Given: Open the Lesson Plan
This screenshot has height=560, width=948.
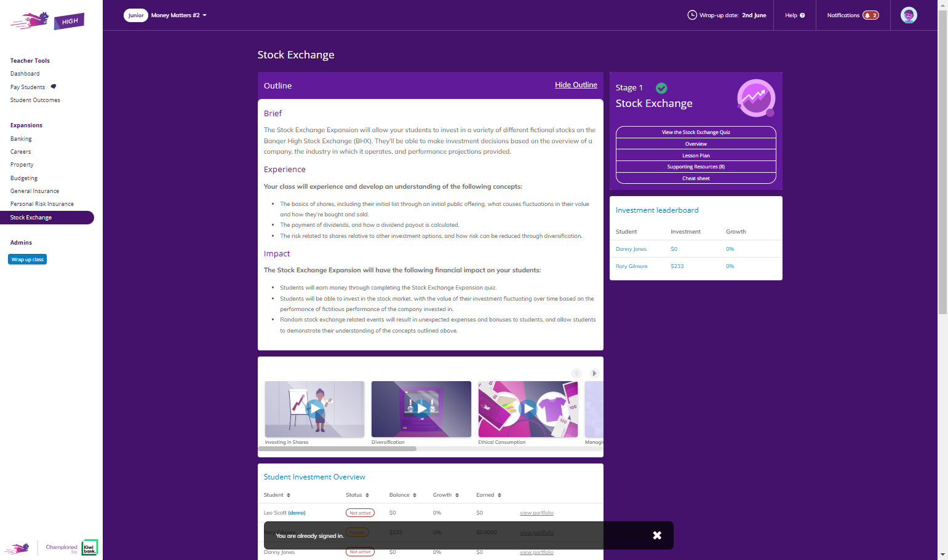Looking at the screenshot, I should point(696,156).
